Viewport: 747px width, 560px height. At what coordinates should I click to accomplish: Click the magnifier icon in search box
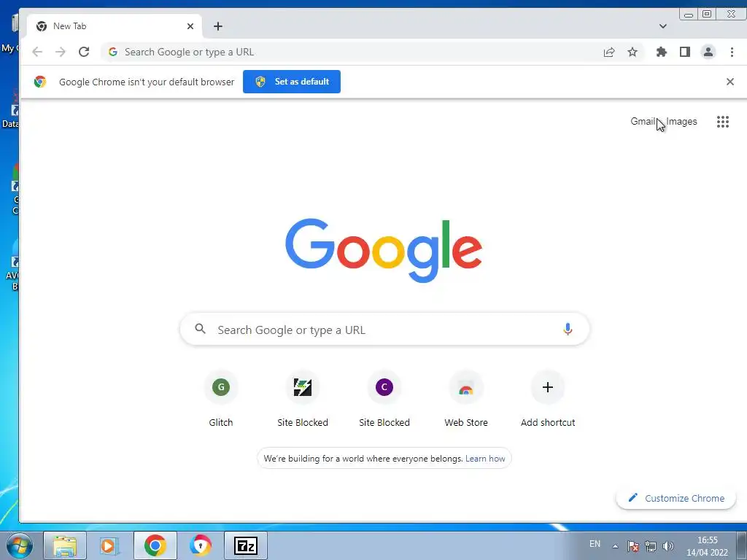200,329
